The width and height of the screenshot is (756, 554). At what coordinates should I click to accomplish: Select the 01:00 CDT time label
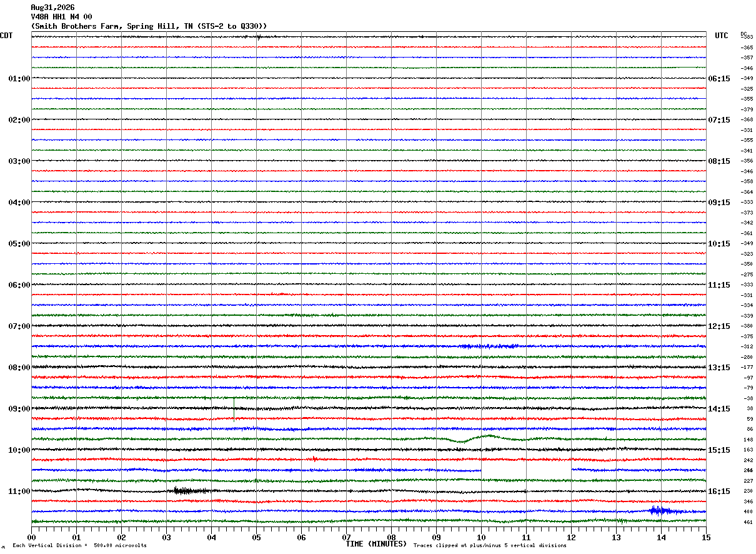click(19, 79)
